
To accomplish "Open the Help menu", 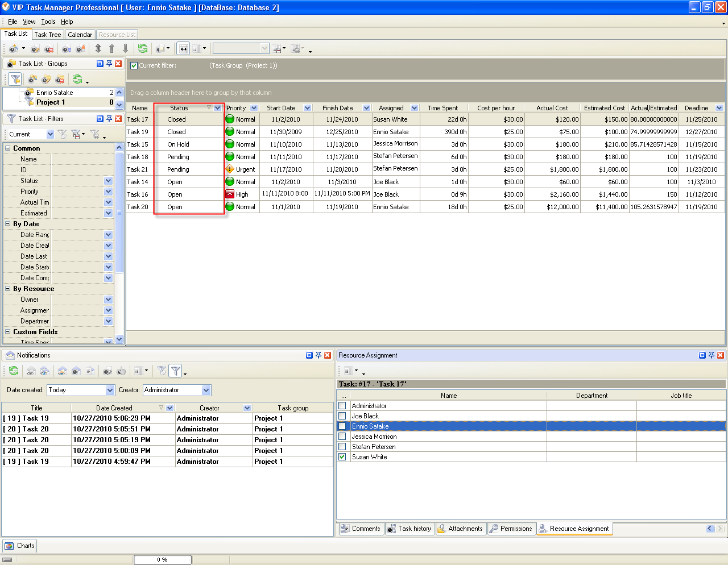I will [x=67, y=22].
